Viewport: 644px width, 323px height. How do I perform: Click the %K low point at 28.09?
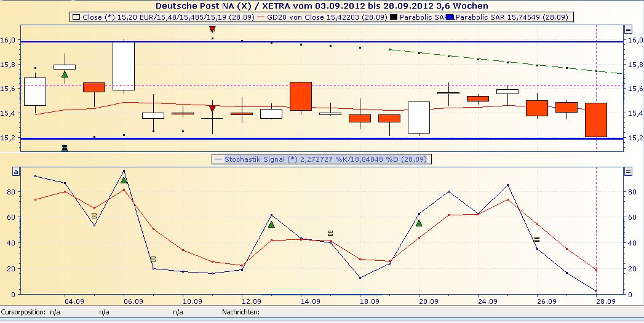point(596,292)
